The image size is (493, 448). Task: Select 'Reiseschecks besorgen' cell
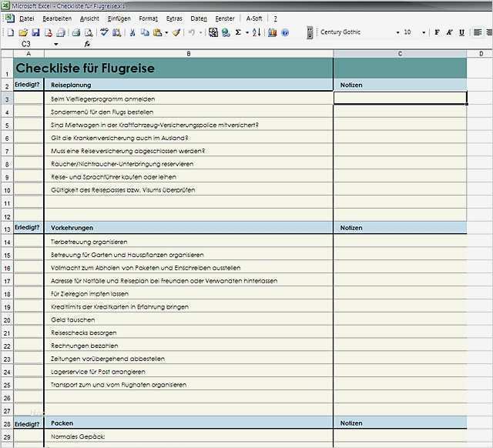(189, 333)
